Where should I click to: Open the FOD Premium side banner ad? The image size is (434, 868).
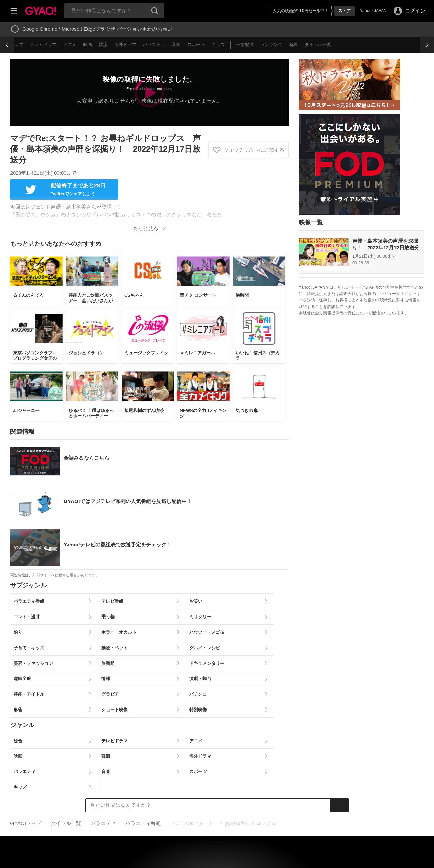[x=349, y=164]
